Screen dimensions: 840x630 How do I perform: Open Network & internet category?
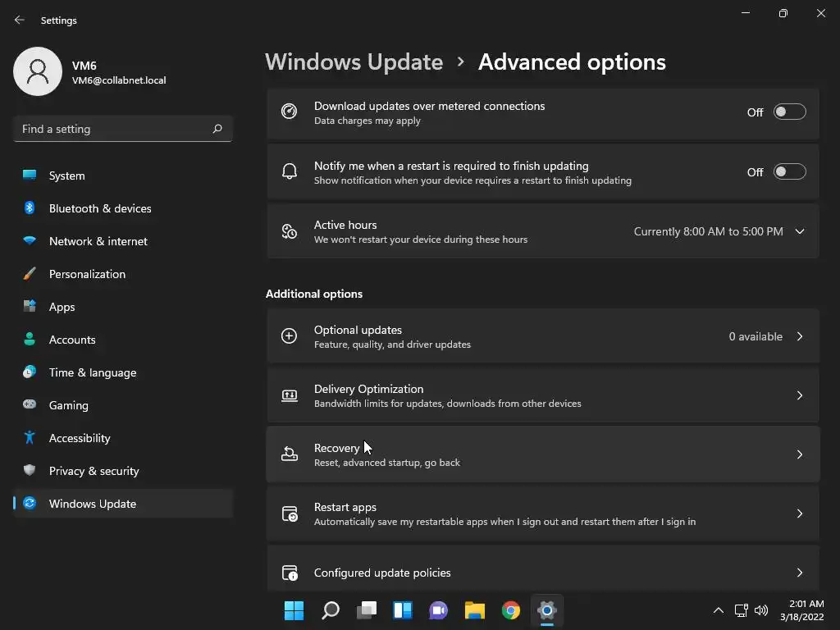(x=123, y=241)
